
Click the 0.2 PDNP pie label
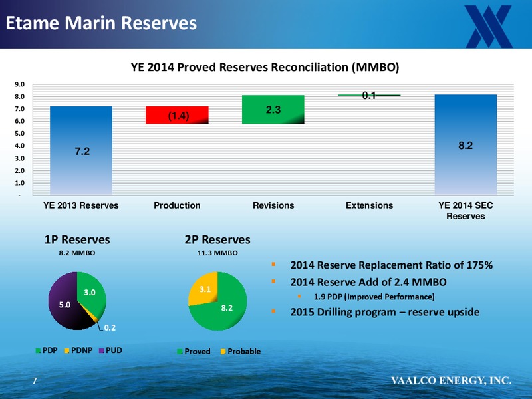[x=110, y=327]
